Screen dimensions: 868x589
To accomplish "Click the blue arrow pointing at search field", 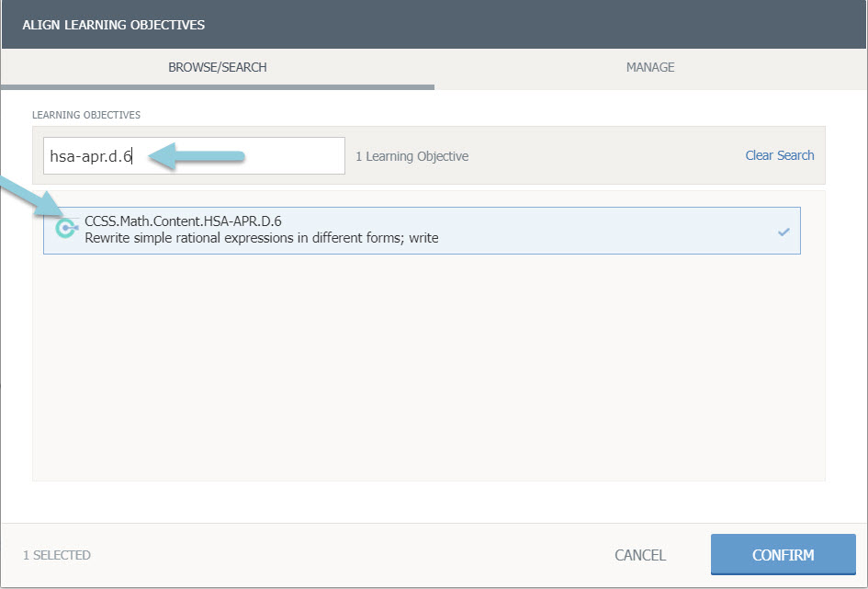I will (x=197, y=158).
